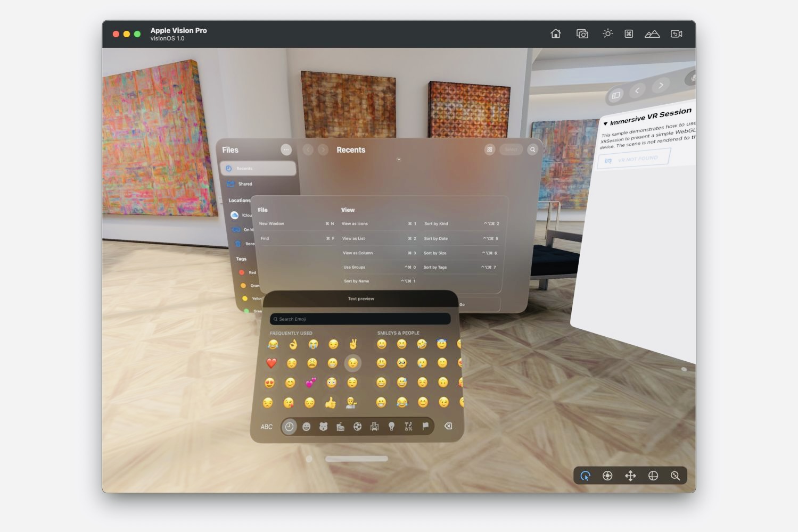Switch to the food emoji category
The width and height of the screenshot is (798, 532).
[x=340, y=427]
